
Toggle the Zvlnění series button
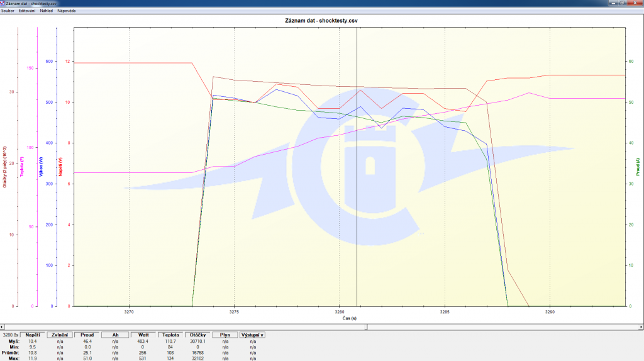coord(60,335)
